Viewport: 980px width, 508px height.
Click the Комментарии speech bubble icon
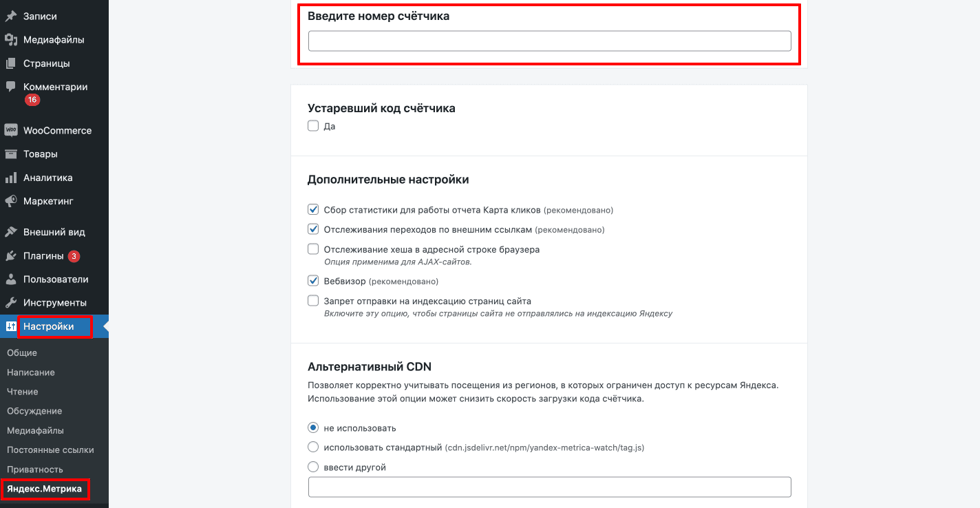pos(11,87)
